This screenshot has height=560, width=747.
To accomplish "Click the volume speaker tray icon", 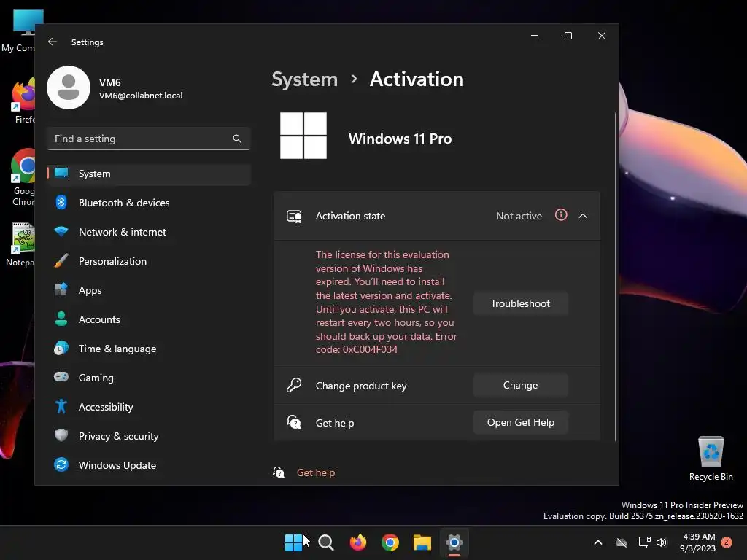I will coord(662,542).
